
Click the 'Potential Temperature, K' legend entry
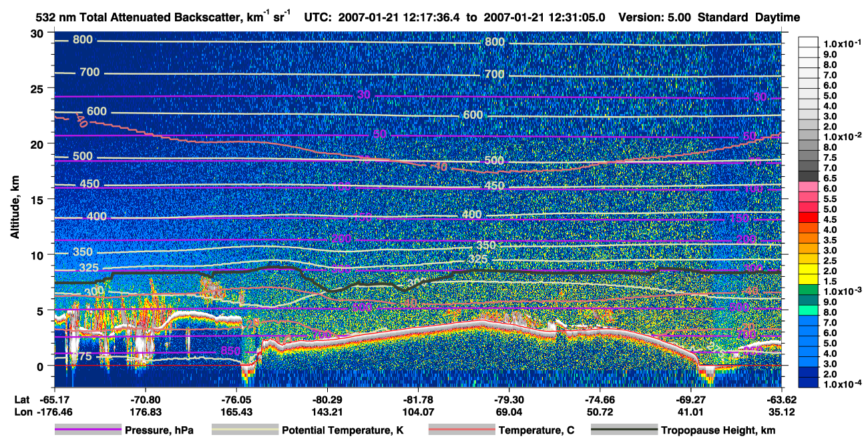pos(342,430)
